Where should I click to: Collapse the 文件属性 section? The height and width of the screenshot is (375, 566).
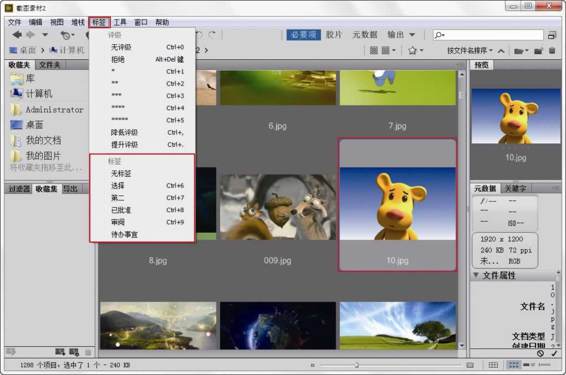[476, 275]
